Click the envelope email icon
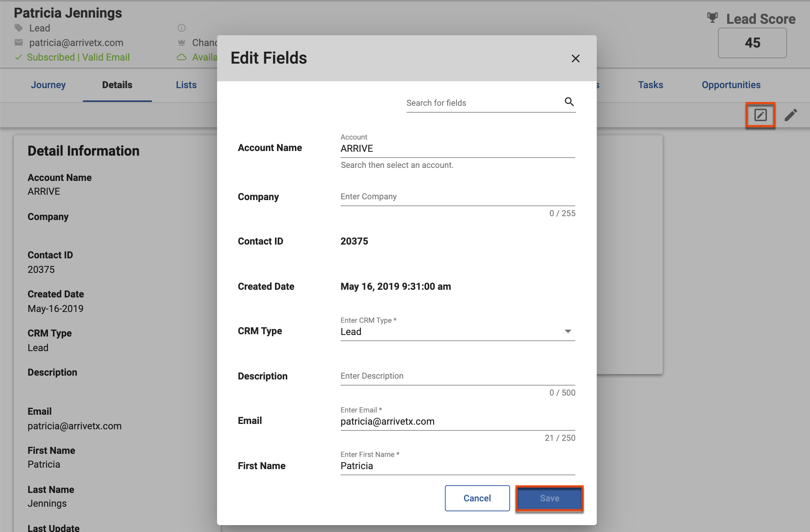Viewport: 810px width, 532px height. 18,42
